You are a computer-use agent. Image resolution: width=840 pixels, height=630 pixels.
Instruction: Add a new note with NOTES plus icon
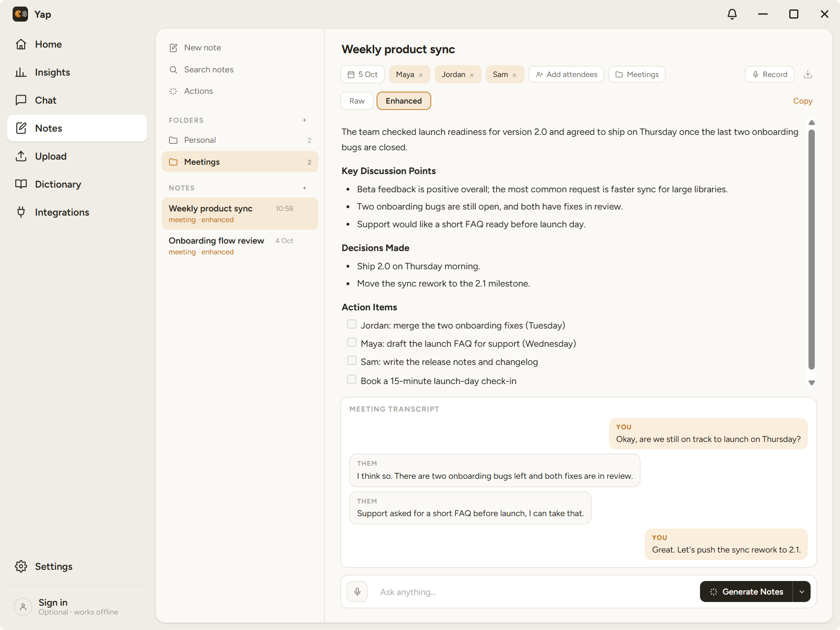click(x=304, y=188)
